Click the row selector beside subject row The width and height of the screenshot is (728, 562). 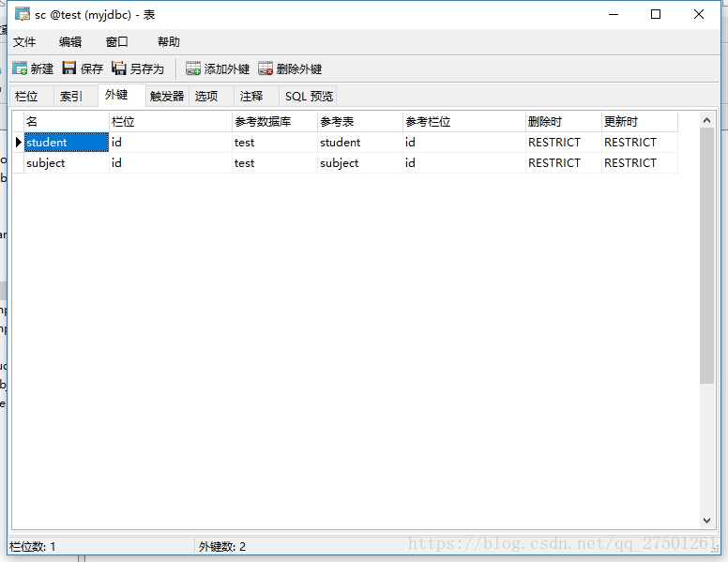pos(18,163)
